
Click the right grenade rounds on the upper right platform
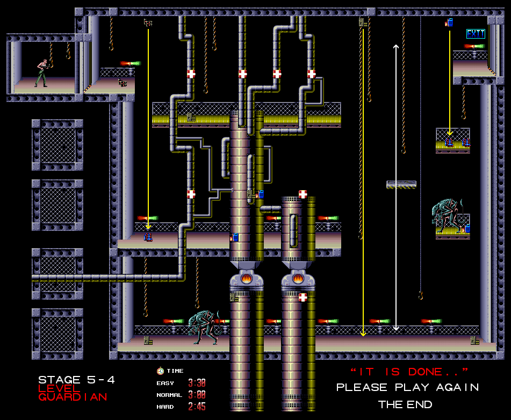coord(466,143)
